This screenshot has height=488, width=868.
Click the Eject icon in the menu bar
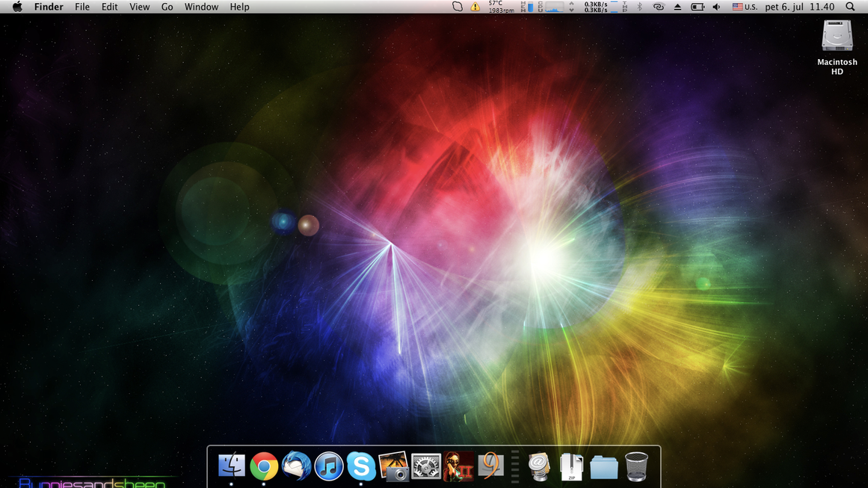click(677, 7)
